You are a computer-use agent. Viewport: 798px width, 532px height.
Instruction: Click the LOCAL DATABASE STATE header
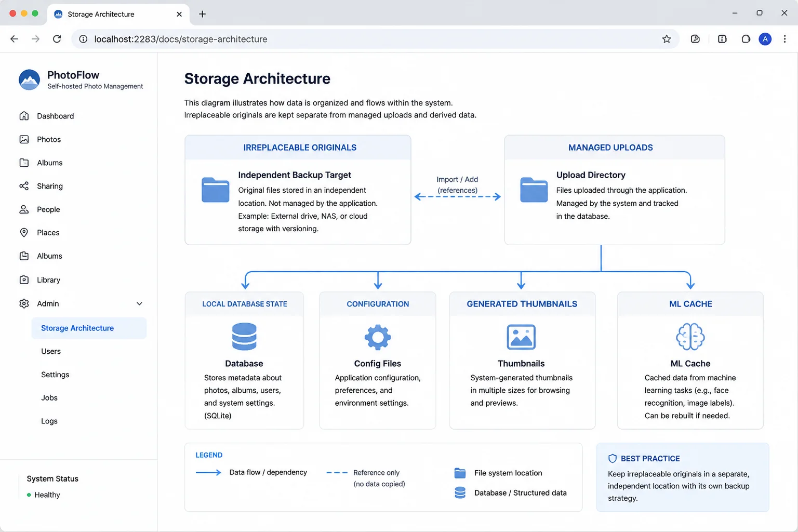244,304
